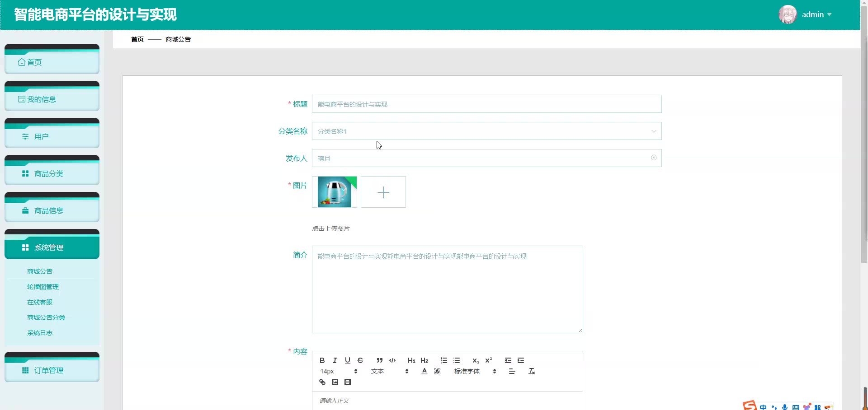
Task: Increase indent in the editor
Action: click(x=521, y=360)
